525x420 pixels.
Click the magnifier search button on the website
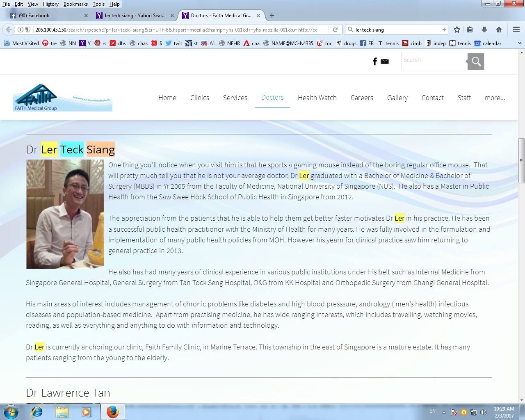coord(476,62)
